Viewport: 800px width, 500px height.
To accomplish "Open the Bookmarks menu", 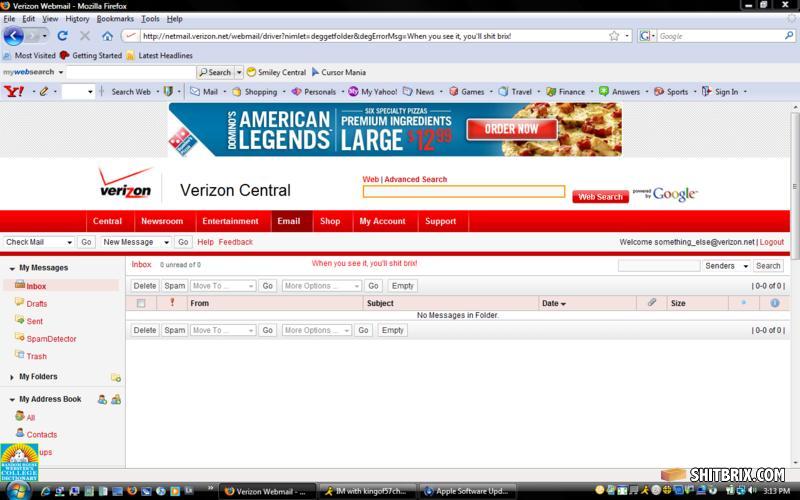I will (115, 19).
